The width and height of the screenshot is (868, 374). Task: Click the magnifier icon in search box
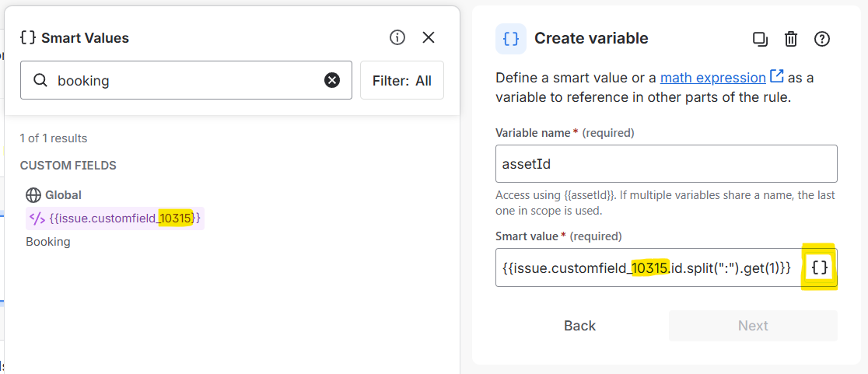point(40,80)
